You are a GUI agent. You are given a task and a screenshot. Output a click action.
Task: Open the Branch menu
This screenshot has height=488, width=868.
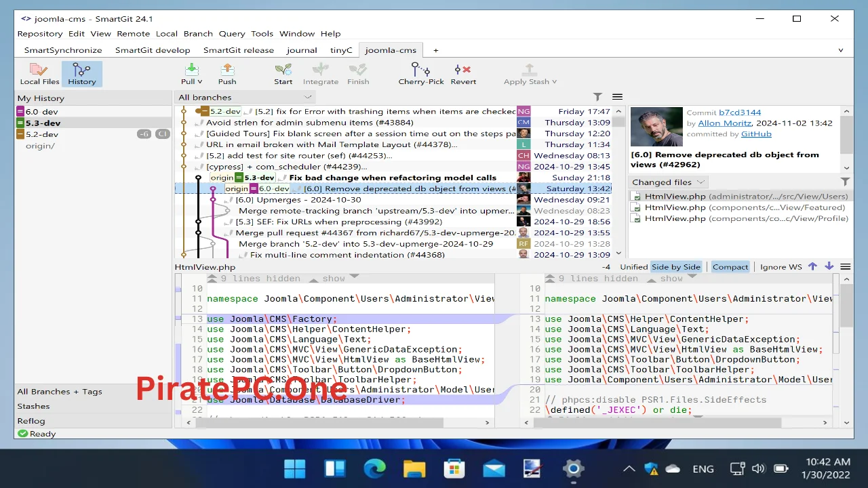(x=198, y=33)
